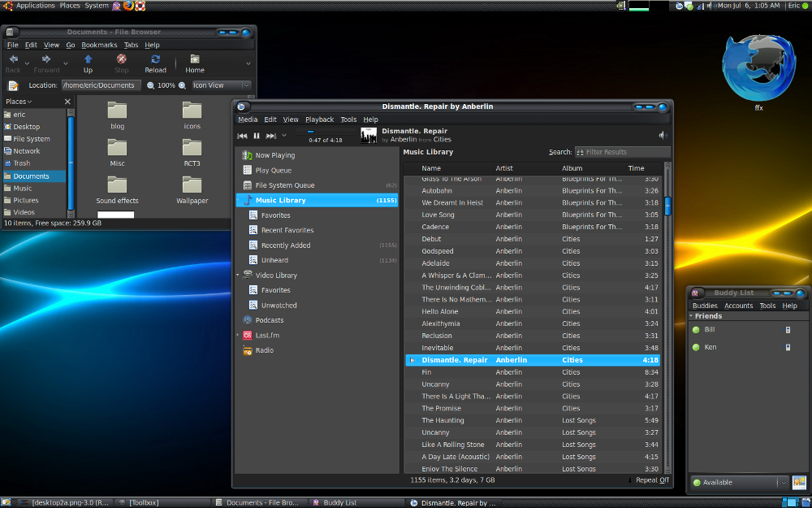This screenshot has width=812, height=508.
Task: Select the Last.fm source
Action: tap(317, 336)
